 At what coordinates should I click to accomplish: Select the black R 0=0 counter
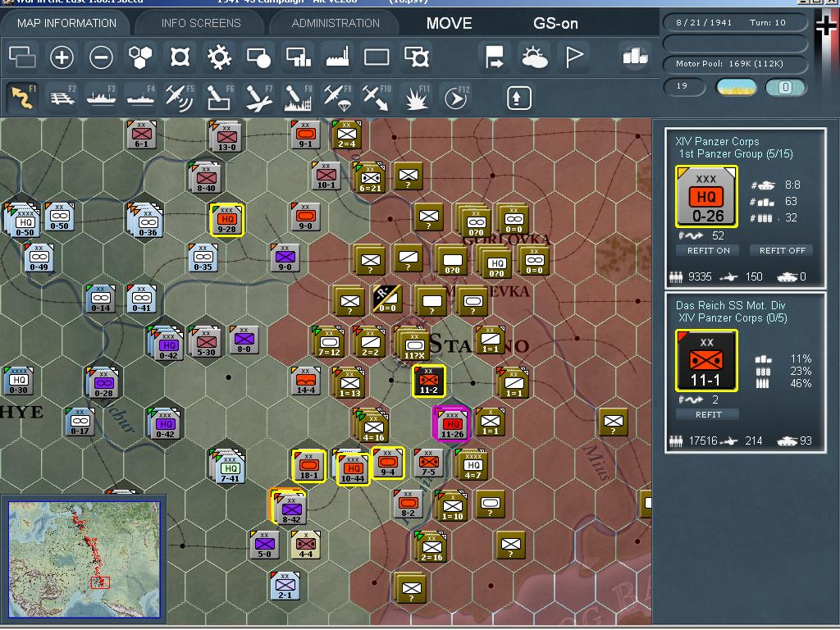tap(387, 299)
